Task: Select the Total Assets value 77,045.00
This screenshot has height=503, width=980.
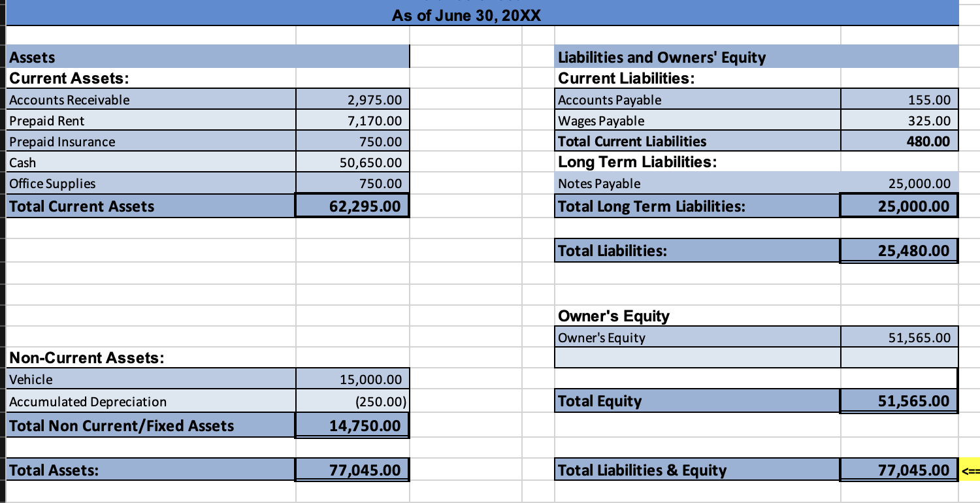Action: [353, 469]
